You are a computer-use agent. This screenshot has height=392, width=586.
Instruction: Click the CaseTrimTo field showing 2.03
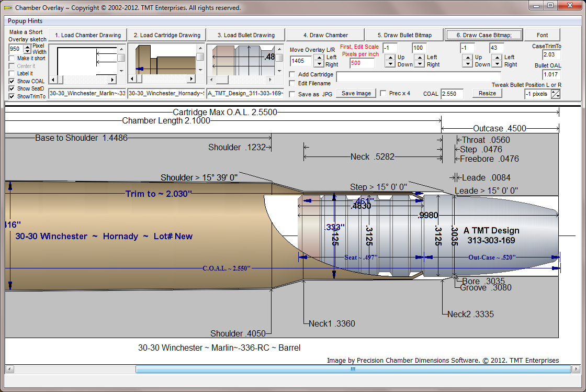551,54
